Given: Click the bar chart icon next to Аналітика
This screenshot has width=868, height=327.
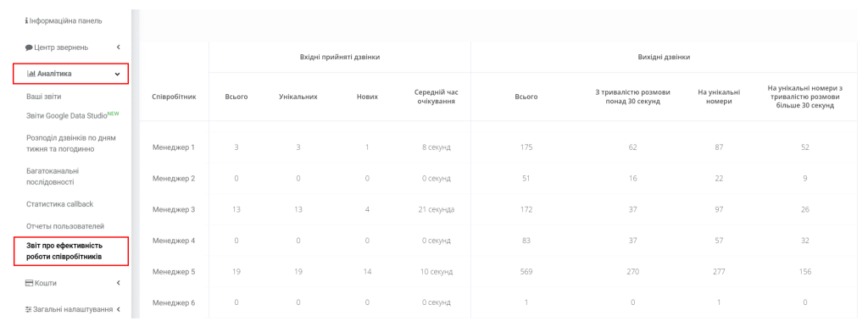Looking at the screenshot, I should pyautogui.click(x=31, y=74).
